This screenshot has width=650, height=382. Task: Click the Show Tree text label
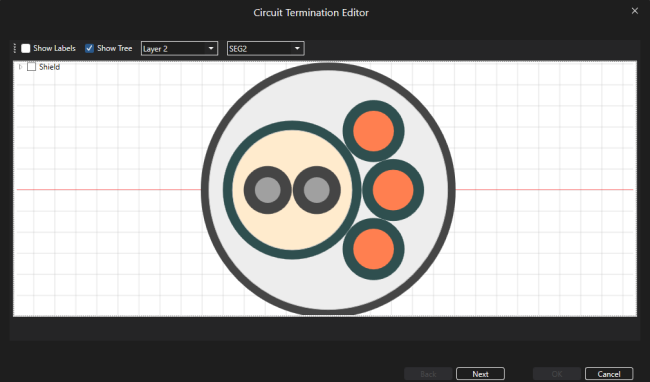pyautogui.click(x=114, y=48)
